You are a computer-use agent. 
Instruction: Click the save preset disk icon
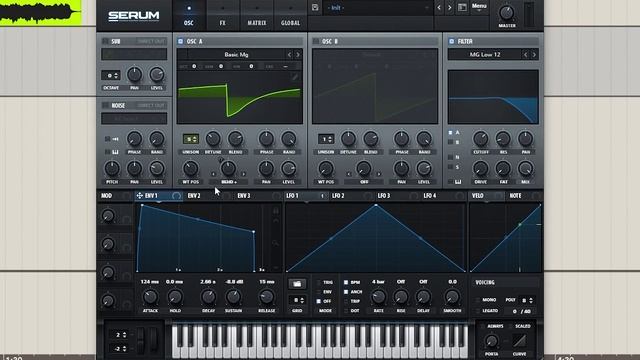tap(315, 8)
